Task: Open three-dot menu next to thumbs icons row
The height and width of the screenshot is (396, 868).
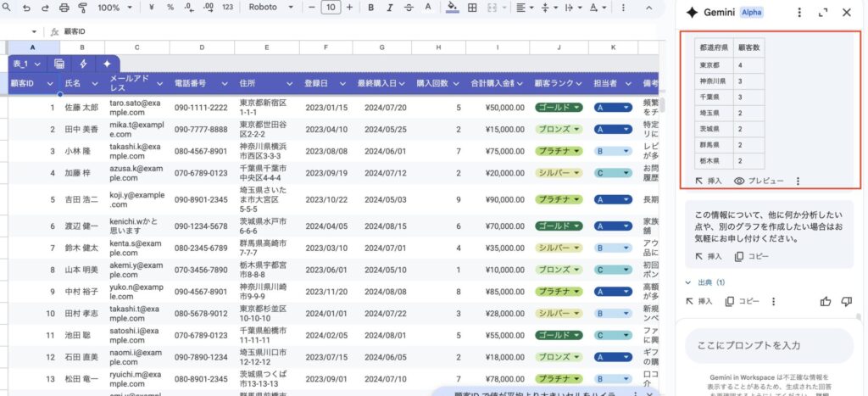Action: (x=773, y=301)
